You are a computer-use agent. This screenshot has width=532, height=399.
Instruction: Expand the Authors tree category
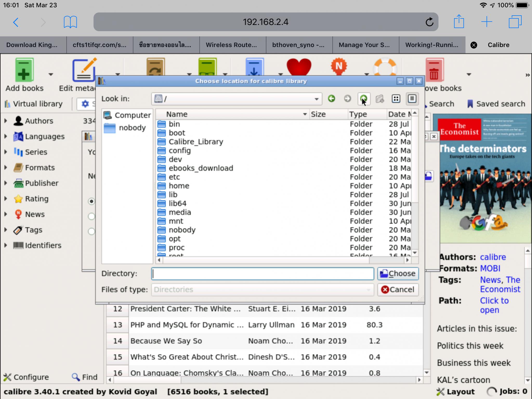click(x=6, y=121)
